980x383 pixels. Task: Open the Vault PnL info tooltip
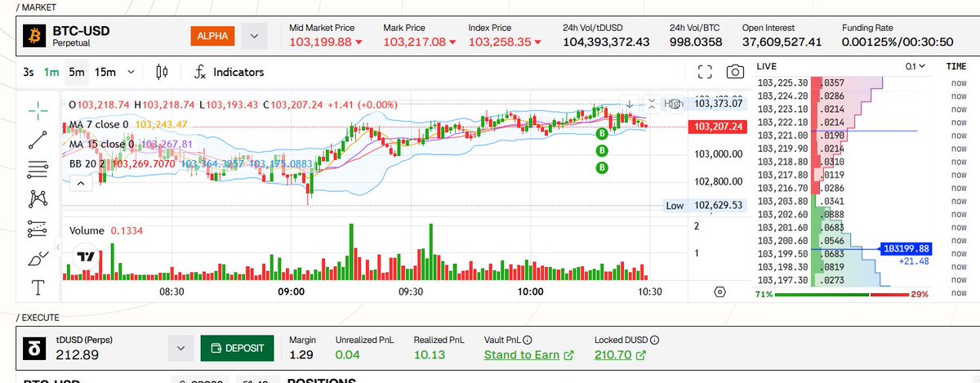coord(528,340)
